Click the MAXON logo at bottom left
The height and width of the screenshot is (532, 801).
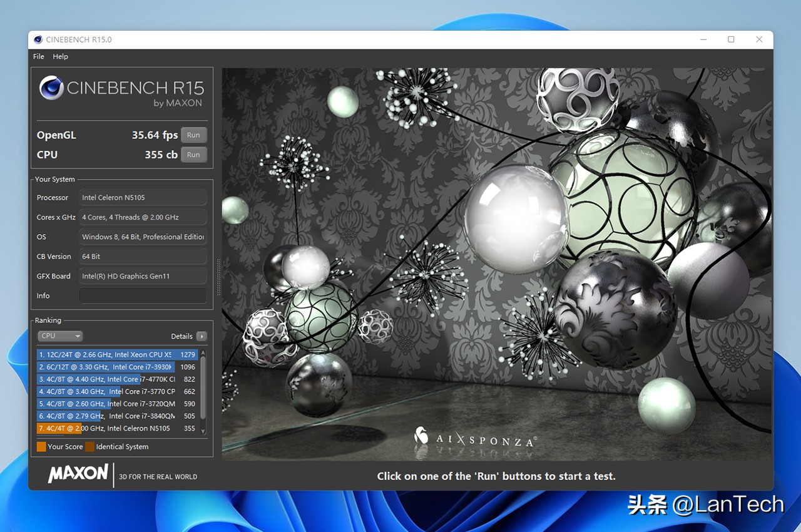(x=78, y=474)
